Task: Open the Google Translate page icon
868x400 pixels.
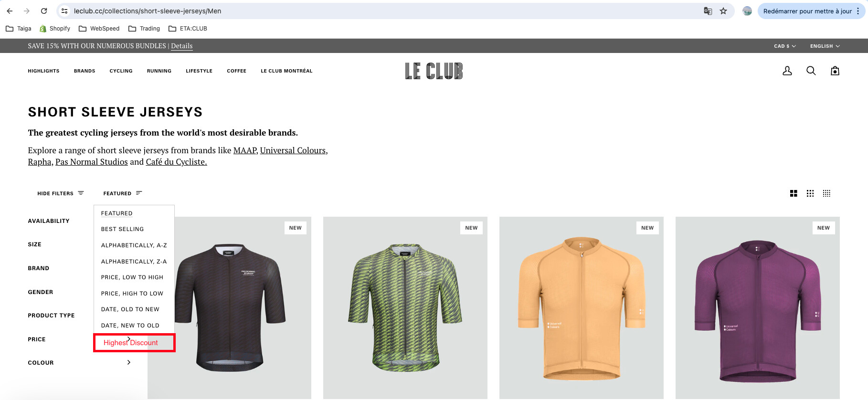Action: (x=708, y=11)
